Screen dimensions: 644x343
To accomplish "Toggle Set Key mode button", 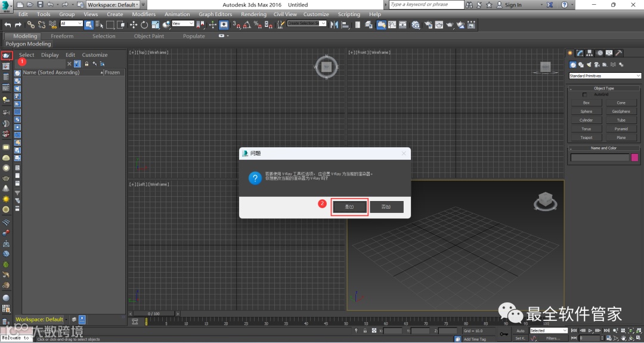I will pos(520,338).
